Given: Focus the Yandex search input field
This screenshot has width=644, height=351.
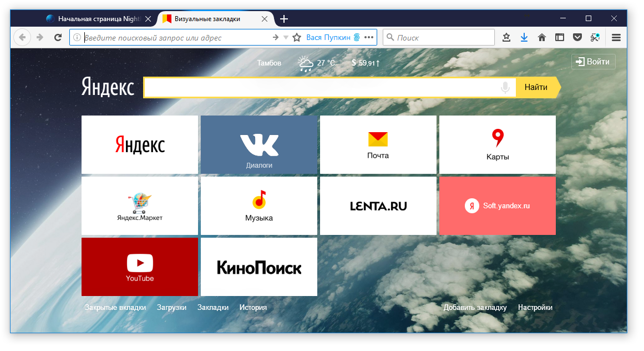Looking at the screenshot, I should 322,88.
